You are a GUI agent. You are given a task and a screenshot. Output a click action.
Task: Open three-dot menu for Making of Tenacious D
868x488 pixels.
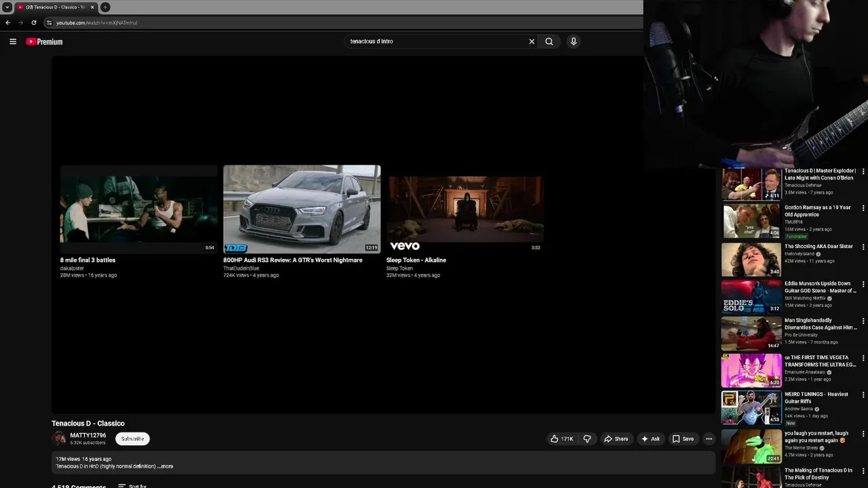863,470
